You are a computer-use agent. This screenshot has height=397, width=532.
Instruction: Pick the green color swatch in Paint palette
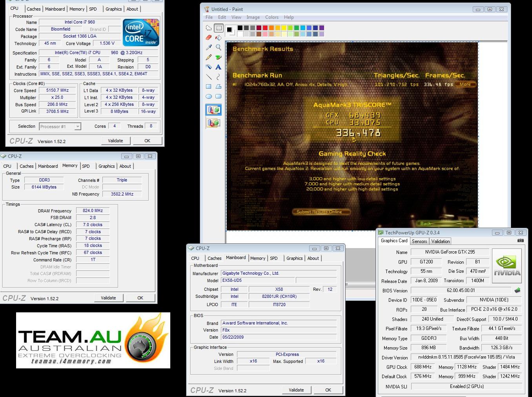point(297,28)
